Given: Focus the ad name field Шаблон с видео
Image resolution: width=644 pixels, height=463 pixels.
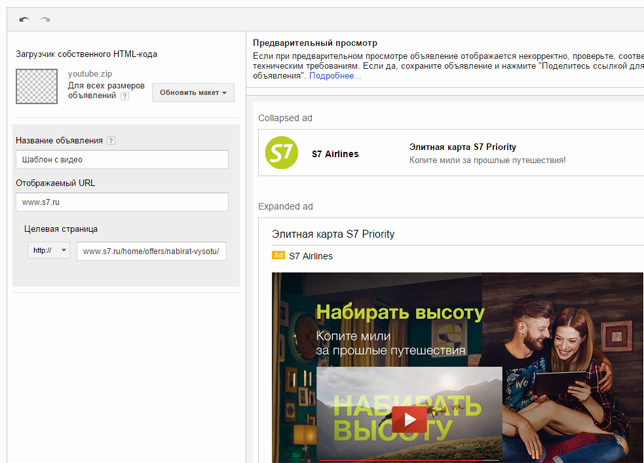Looking at the screenshot, I should [122, 159].
